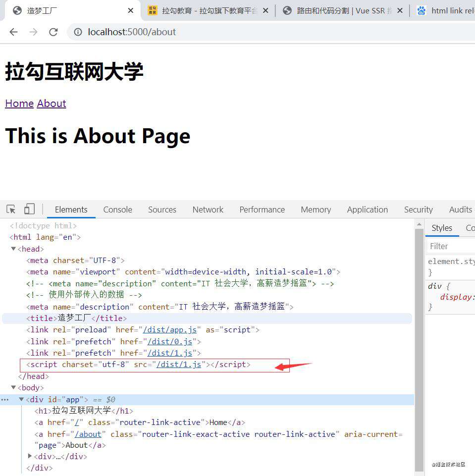Select the meta viewport element row
This screenshot has height=476, width=475.
pos(183,272)
